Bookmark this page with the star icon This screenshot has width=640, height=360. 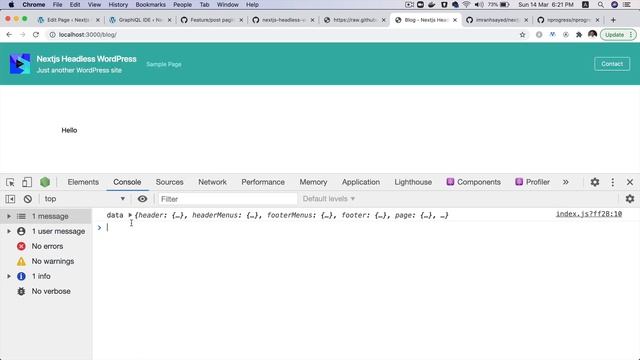tap(522, 35)
